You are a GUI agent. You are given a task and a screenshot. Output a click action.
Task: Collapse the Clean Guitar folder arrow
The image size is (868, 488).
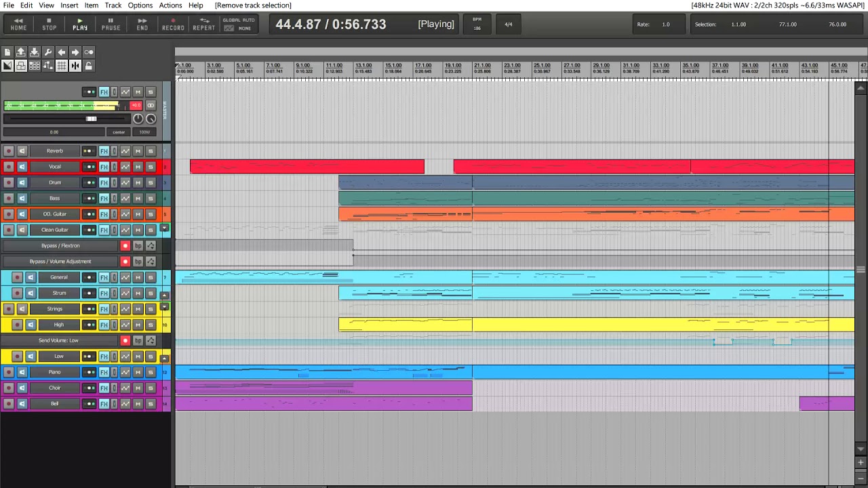pyautogui.click(x=164, y=228)
